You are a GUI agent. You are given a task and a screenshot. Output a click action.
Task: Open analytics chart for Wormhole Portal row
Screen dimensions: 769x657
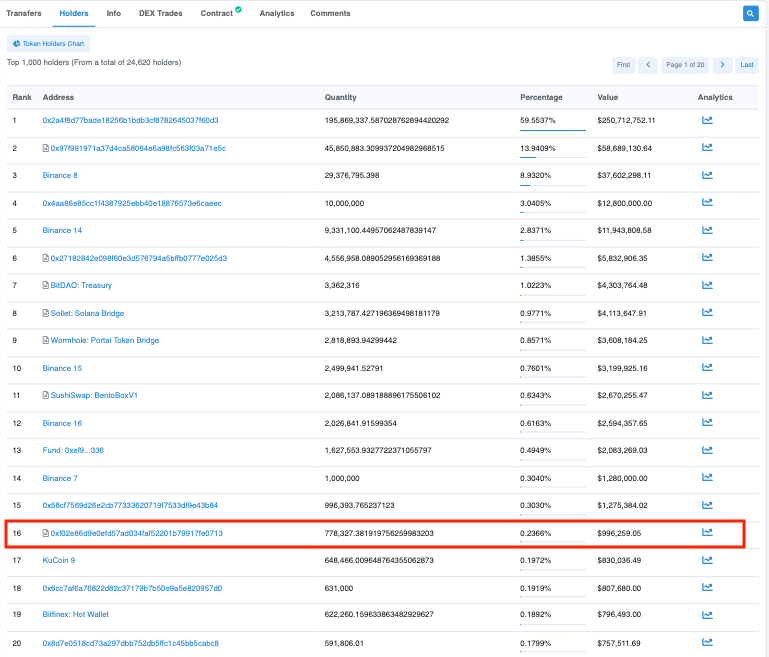[x=707, y=340]
